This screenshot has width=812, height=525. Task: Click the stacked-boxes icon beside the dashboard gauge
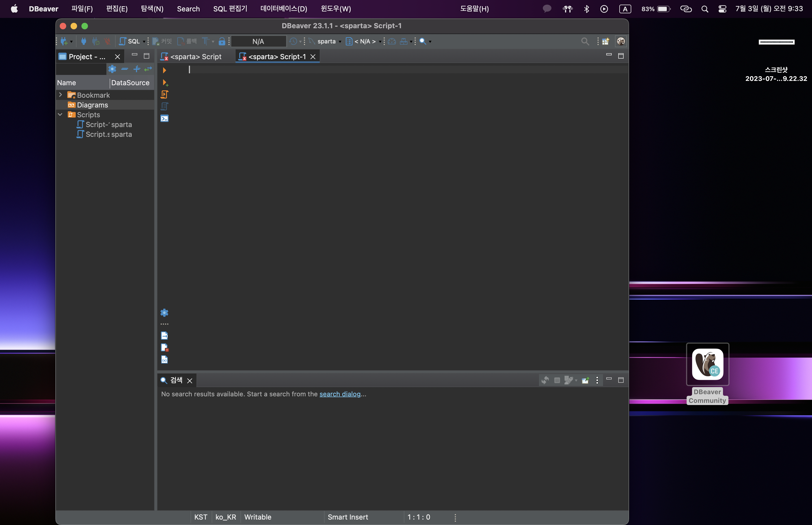(x=404, y=41)
